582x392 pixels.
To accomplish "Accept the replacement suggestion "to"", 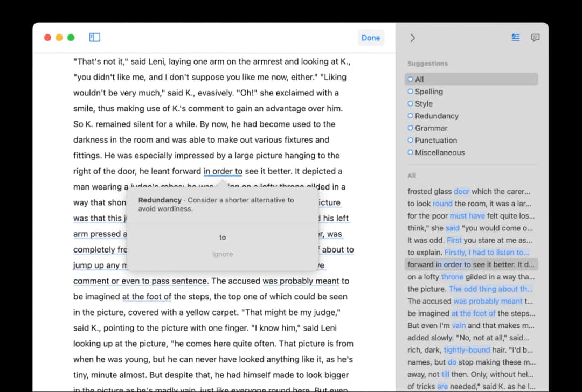I will 223,237.
